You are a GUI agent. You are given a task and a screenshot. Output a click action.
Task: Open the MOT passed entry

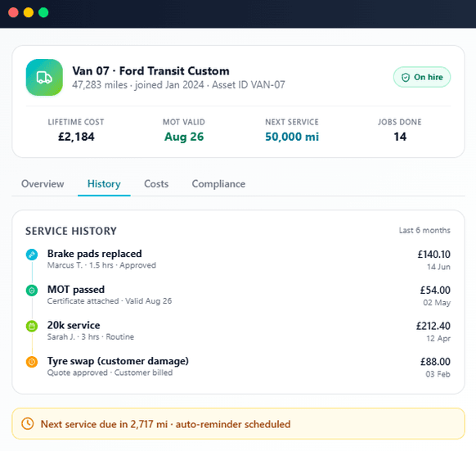(238, 295)
